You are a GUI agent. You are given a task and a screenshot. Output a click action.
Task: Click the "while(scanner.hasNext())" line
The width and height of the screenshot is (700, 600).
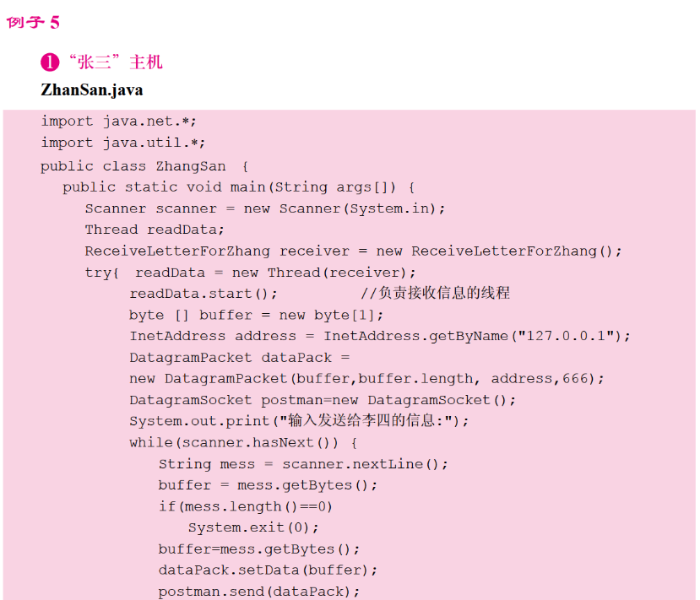click(x=243, y=442)
